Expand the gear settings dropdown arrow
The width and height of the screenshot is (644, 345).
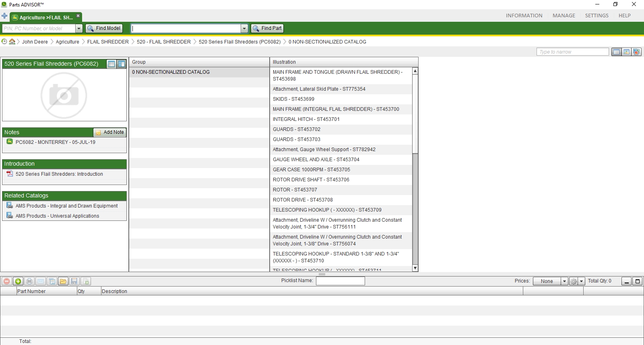[x=582, y=281]
